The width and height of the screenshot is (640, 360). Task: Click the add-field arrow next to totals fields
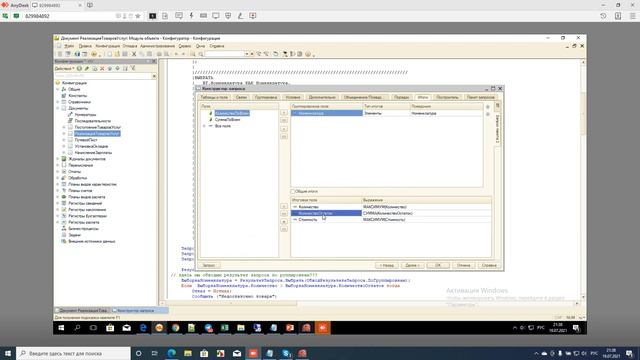click(284, 207)
